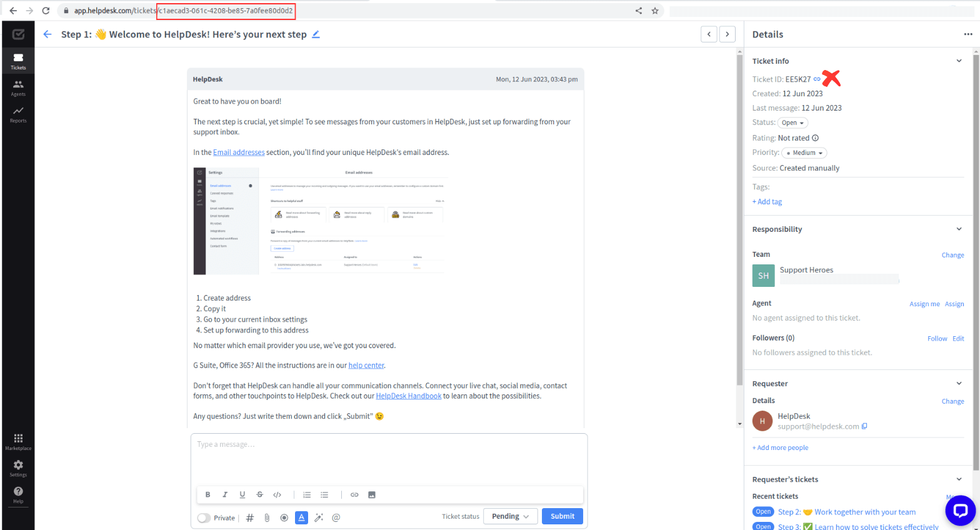Attach file with paperclip icon
This screenshot has height=530, width=980.
(267, 517)
